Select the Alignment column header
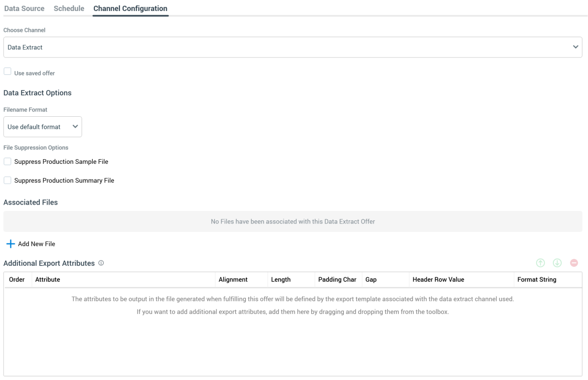 pos(233,280)
